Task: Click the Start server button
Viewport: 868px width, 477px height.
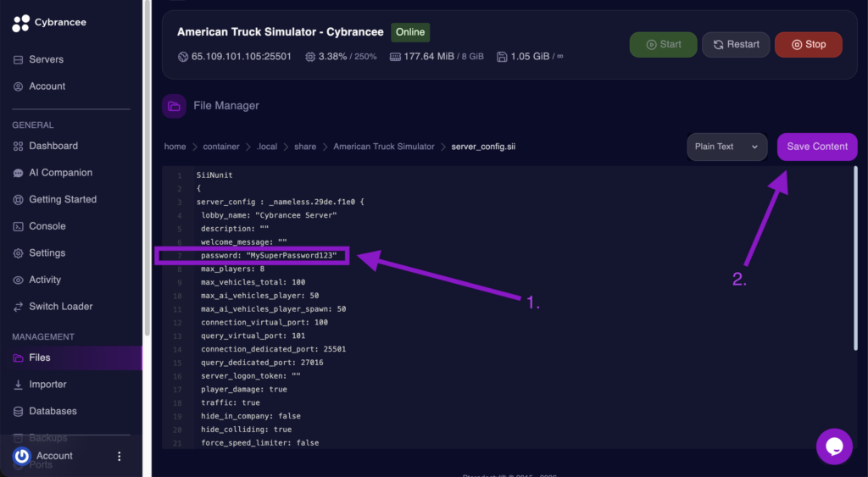Action: click(663, 45)
